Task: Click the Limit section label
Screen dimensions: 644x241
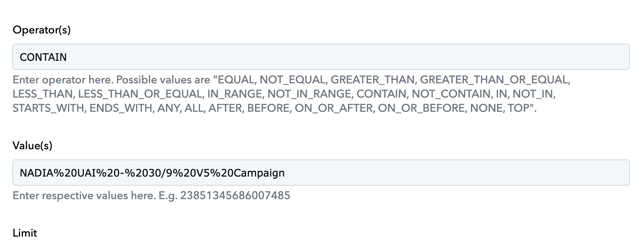Action: 25,233
